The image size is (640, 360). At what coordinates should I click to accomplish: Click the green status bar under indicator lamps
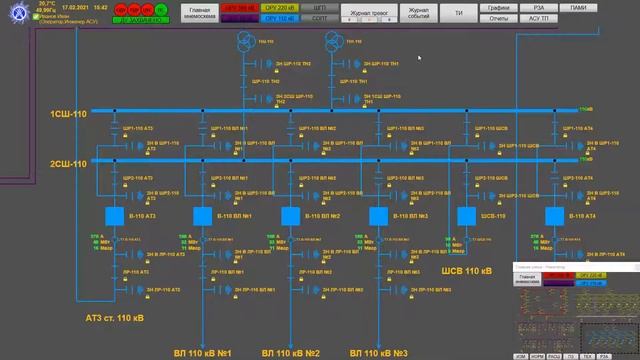[x=141, y=20]
